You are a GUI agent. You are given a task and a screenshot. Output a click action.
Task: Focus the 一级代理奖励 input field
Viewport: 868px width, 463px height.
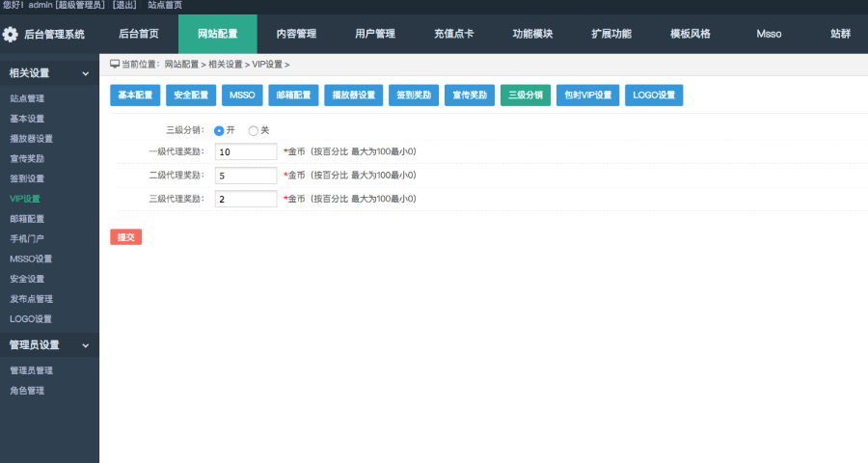click(x=246, y=151)
